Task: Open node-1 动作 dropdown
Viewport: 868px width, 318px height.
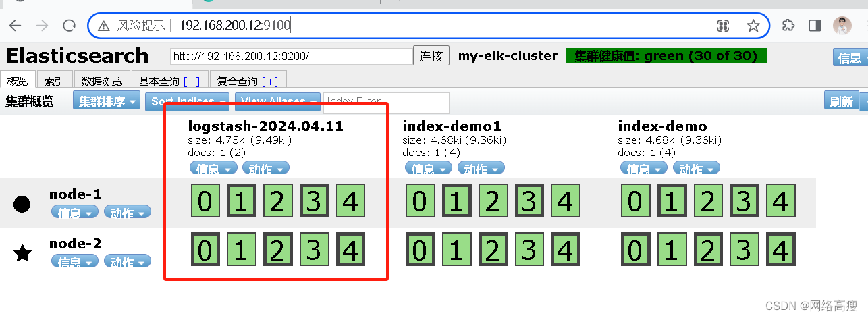Action: tap(128, 213)
